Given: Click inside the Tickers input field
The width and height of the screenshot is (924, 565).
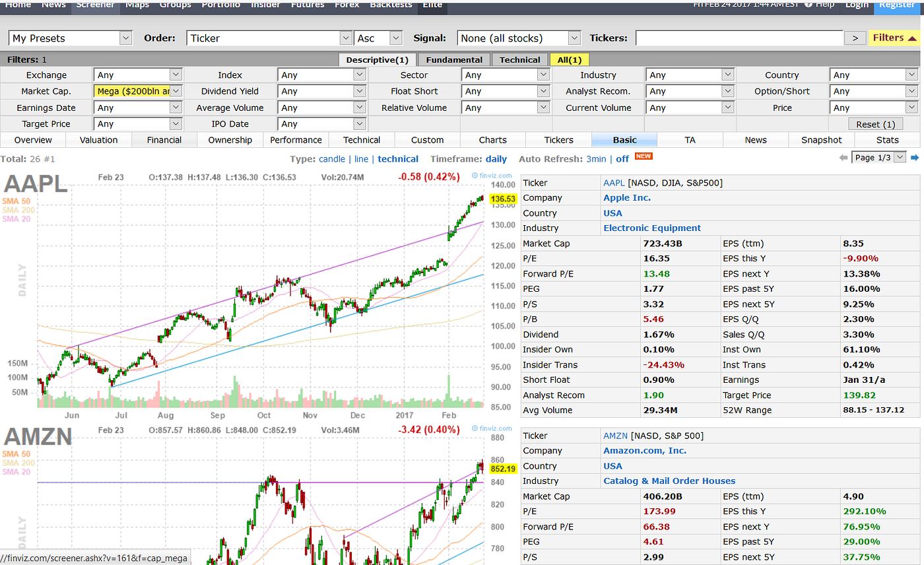Looking at the screenshot, I should [739, 38].
